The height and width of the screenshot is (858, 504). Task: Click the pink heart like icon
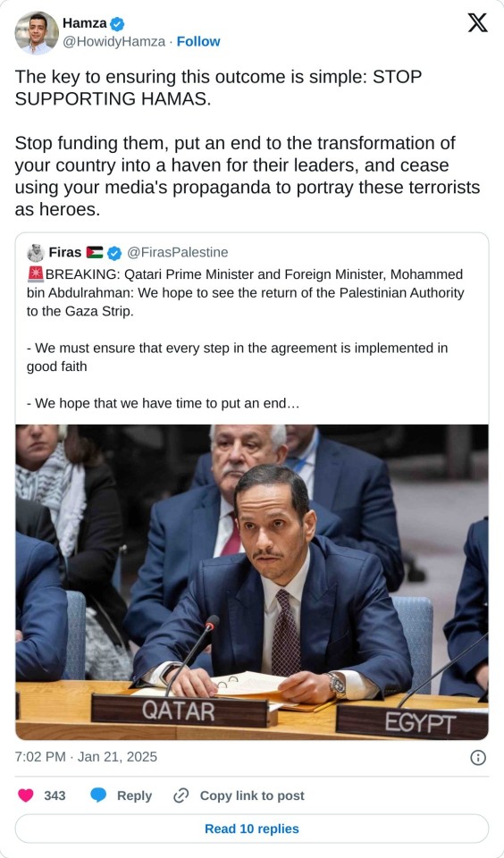(x=26, y=795)
